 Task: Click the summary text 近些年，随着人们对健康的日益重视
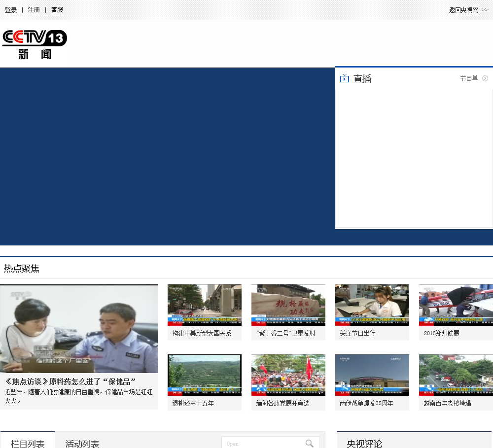pos(78,396)
